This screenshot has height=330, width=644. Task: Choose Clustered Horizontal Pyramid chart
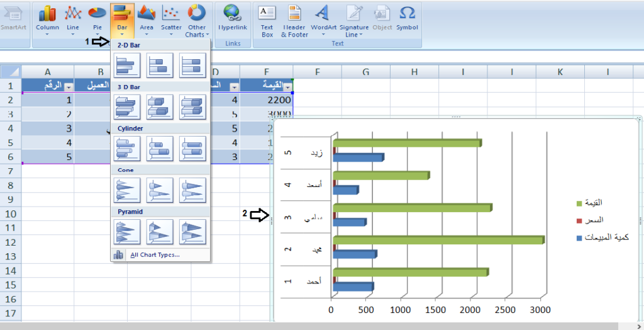pyautogui.click(x=127, y=232)
